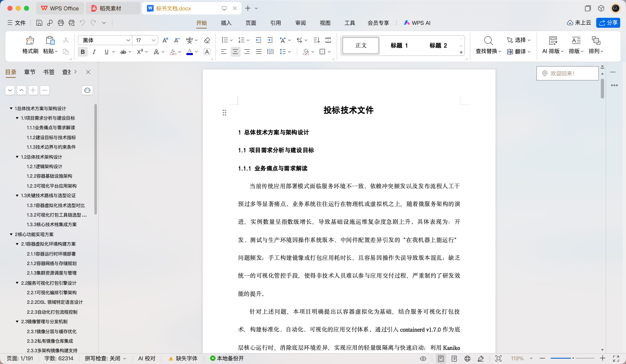Click the reading mode eye icon
The width and height of the screenshot is (626, 364).
coord(423,358)
